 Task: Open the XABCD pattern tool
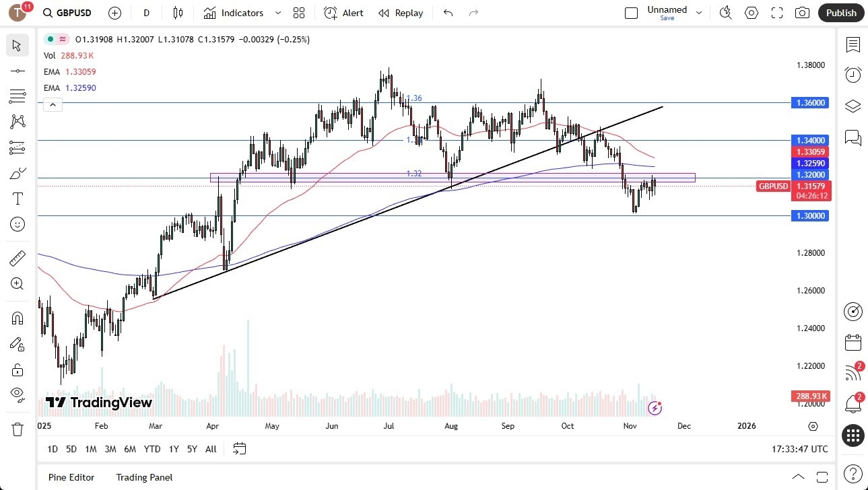click(17, 122)
